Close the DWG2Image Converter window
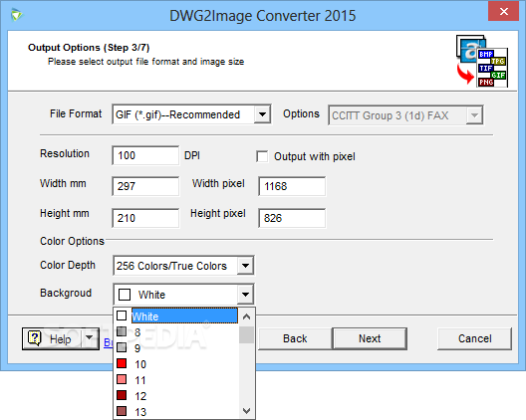 click(x=503, y=11)
